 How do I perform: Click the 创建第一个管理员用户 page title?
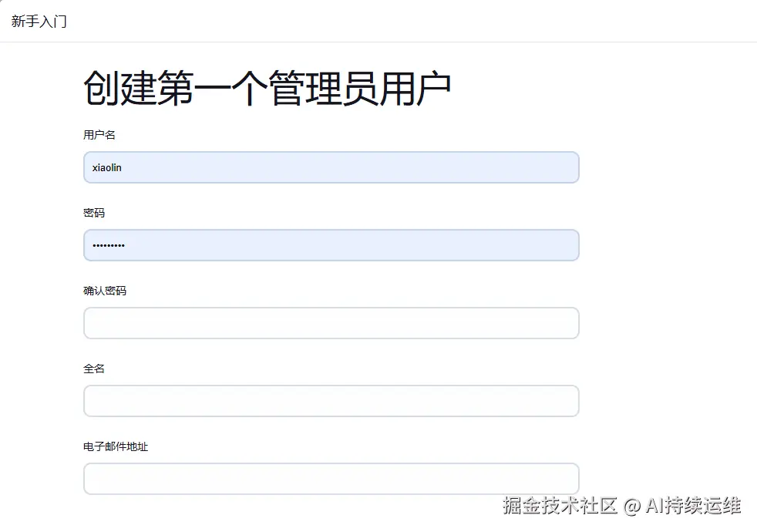267,86
